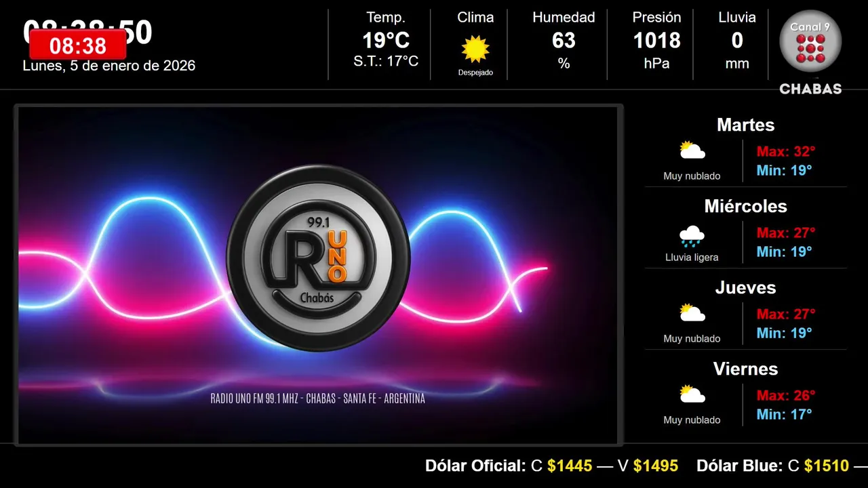This screenshot has height=488, width=868.
Task: Click the Dólar Oficial sell price $1495
Action: tap(656, 466)
